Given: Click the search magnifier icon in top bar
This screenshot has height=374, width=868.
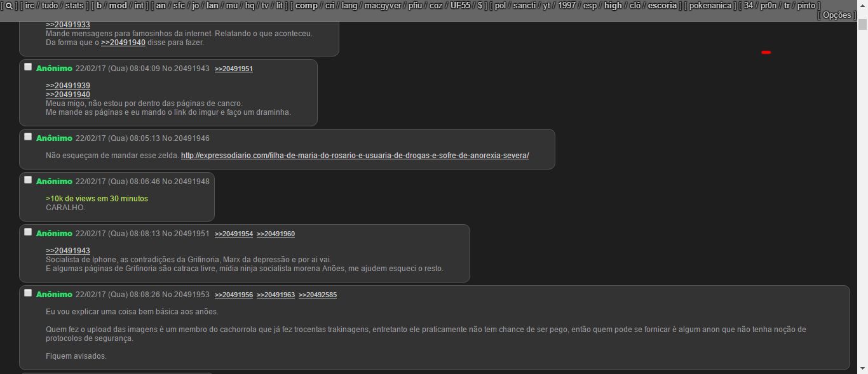Looking at the screenshot, I should [x=9, y=6].
